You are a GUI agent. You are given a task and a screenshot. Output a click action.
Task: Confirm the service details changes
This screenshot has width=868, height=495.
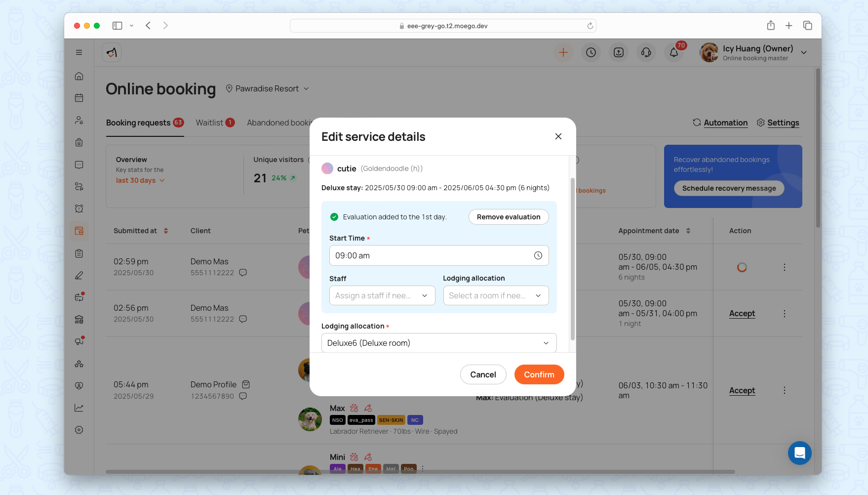point(539,374)
